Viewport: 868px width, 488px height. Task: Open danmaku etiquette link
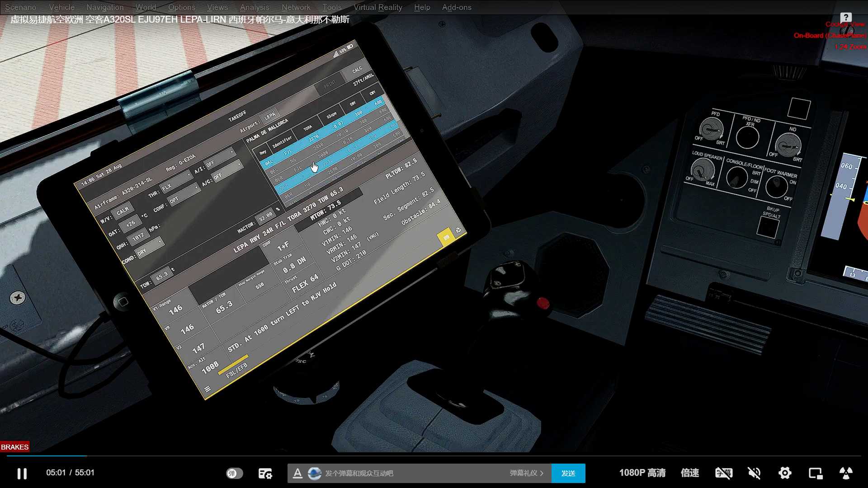point(526,473)
